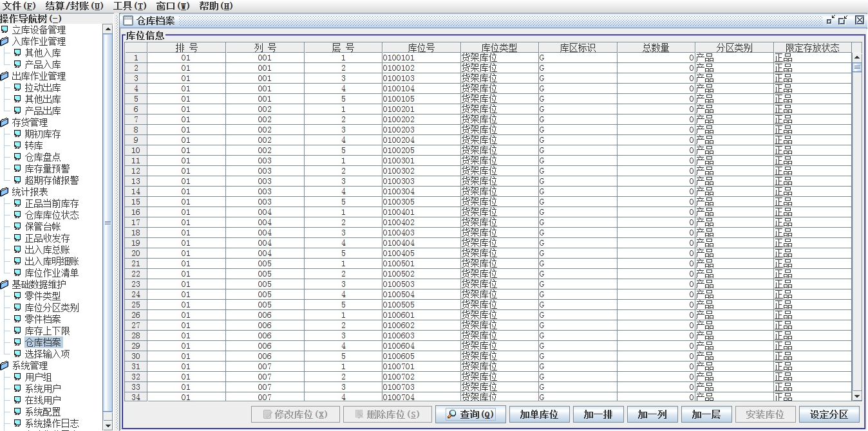Click the window icon beside 仓库档案 title

tap(129, 21)
